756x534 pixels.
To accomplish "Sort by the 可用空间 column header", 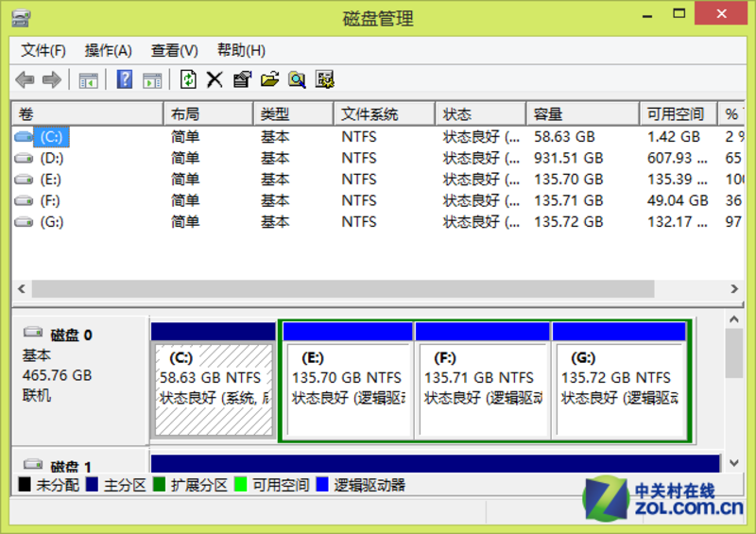I will (x=679, y=114).
